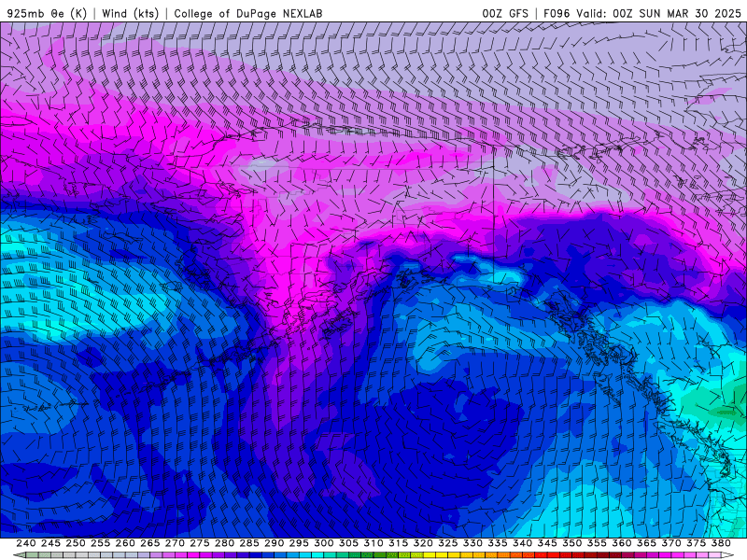
Task: Click the "F096" forecast hour text
Action: point(557,13)
